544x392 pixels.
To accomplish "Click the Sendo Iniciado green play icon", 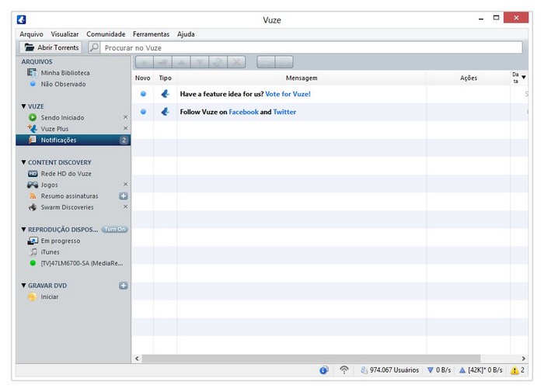I will 33,117.
